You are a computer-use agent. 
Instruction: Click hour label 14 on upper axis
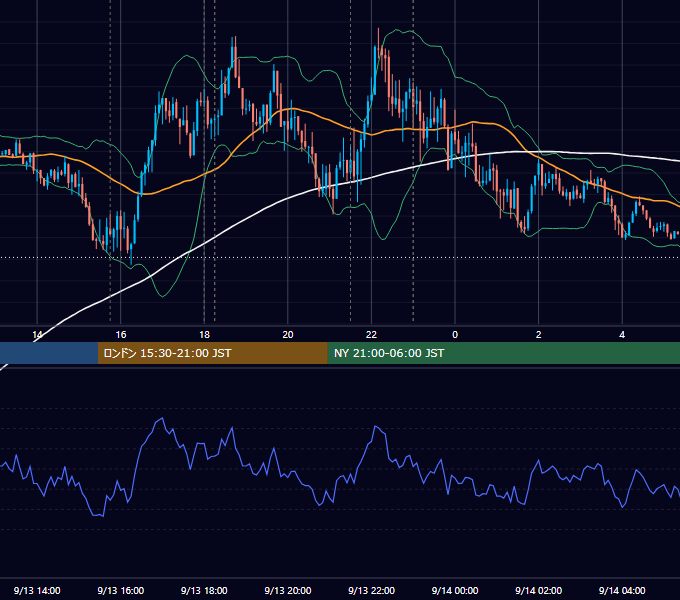(37, 335)
